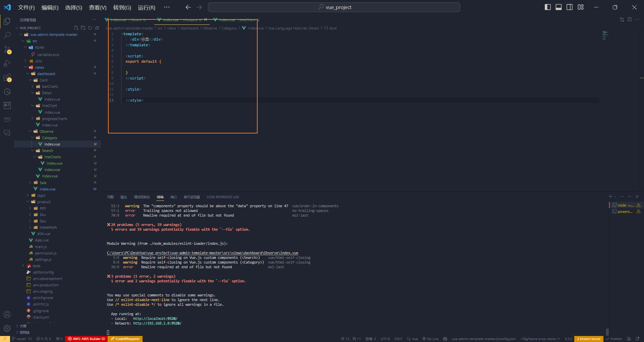Screen dimensions: 644x342
Task: Expand the progressCharts folder
Action: [x=54, y=119]
